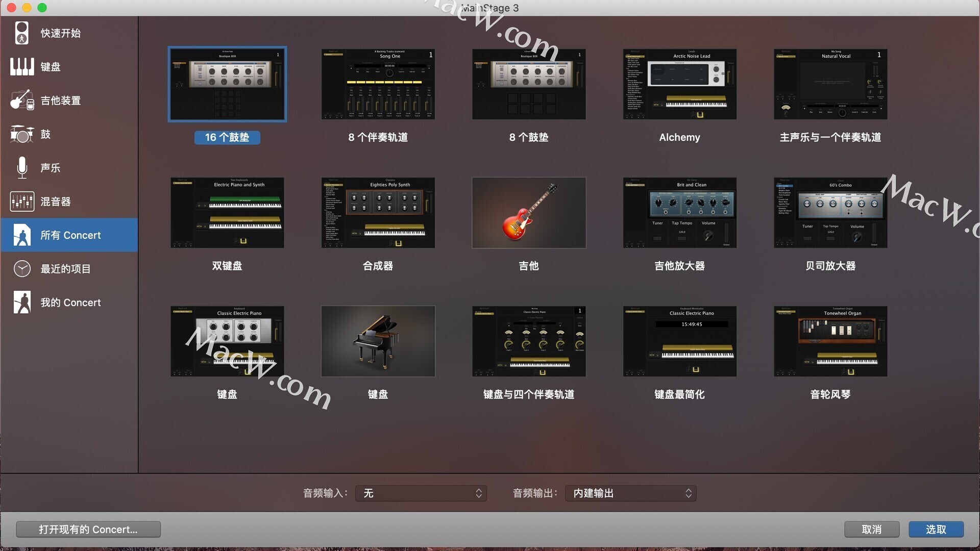The image size is (980, 551).
Task: Choose the 8 个鼓垫 template thumbnail
Action: (529, 84)
